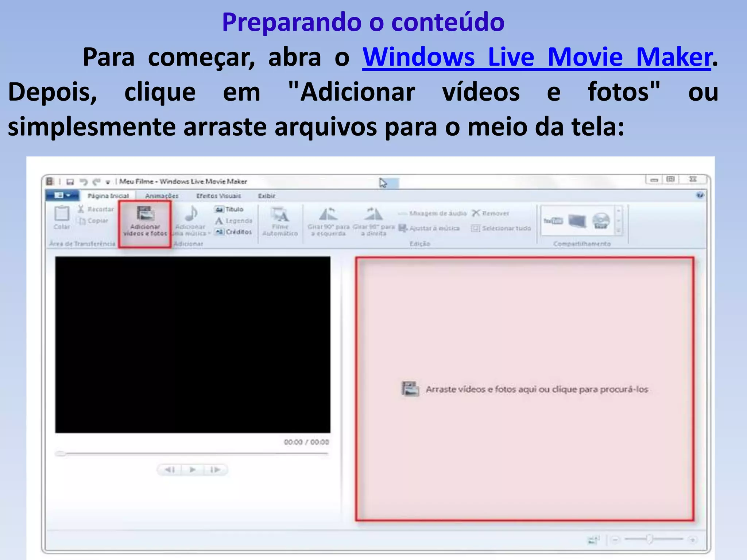Click 'Arraste vídeos e fotos aqui' storyboard text

pyautogui.click(x=537, y=389)
